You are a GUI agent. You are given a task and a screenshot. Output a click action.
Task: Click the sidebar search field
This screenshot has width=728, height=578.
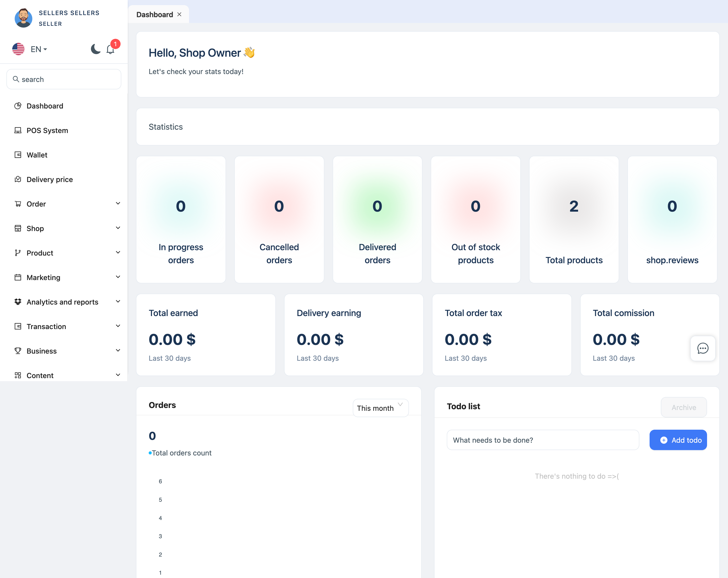[64, 79]
